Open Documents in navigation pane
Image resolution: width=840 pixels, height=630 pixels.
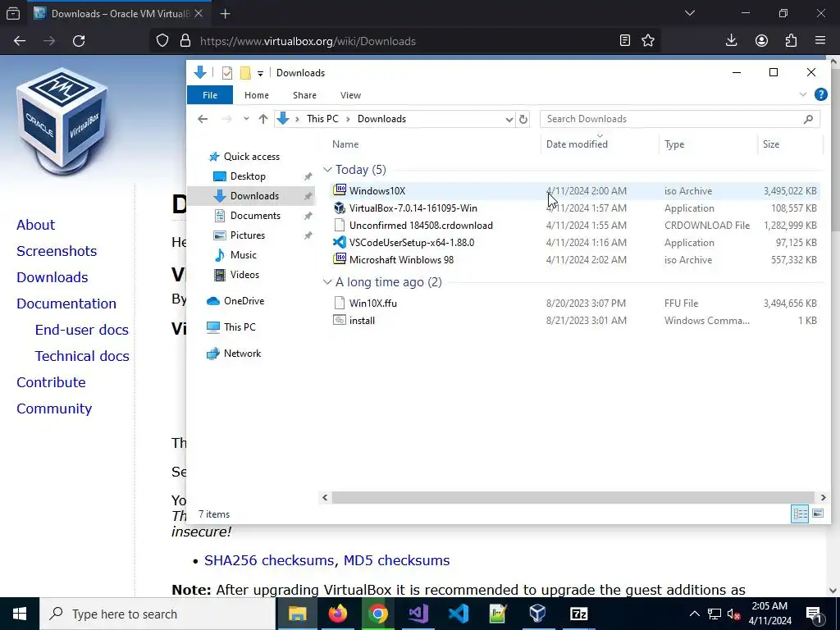tap(255, 216)
